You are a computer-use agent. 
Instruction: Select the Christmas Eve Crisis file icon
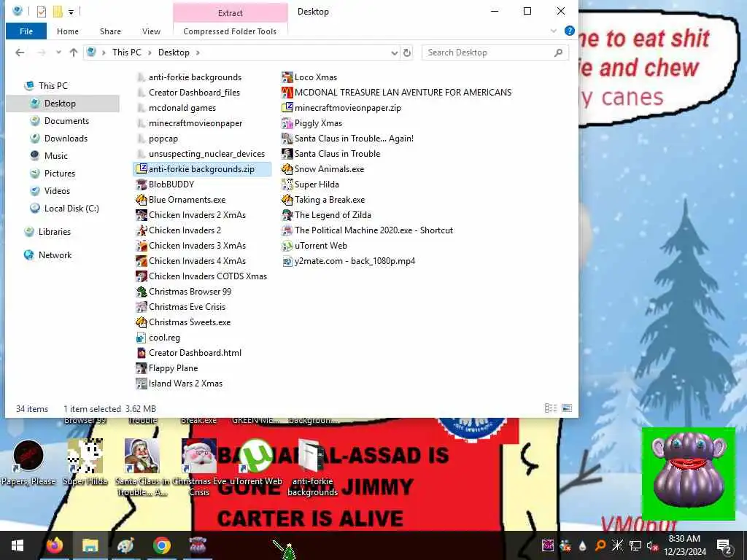[x=141, y=307]
